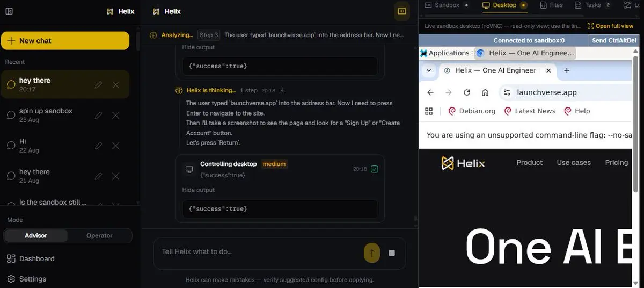Image resolution: width=644 pixels, height=288 pixels.
Task: Click the forward arrow in sandbox browser
Action: pos(449,92)
